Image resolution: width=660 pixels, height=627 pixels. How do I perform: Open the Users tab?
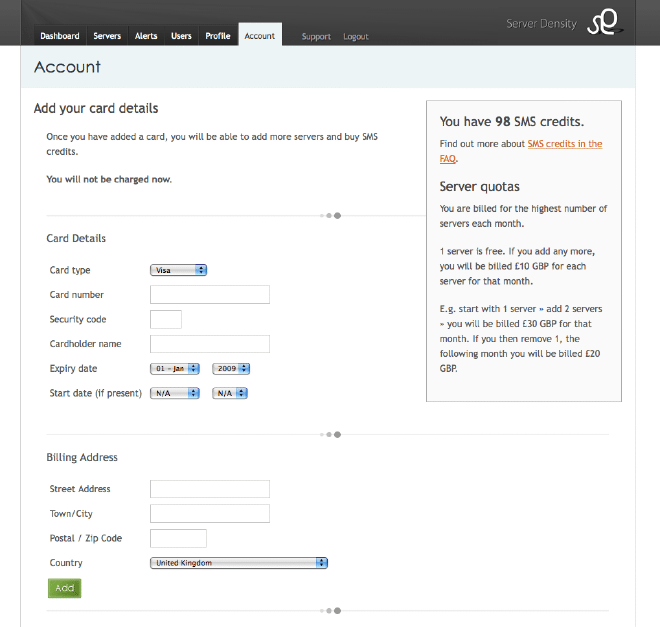point(181,36)
